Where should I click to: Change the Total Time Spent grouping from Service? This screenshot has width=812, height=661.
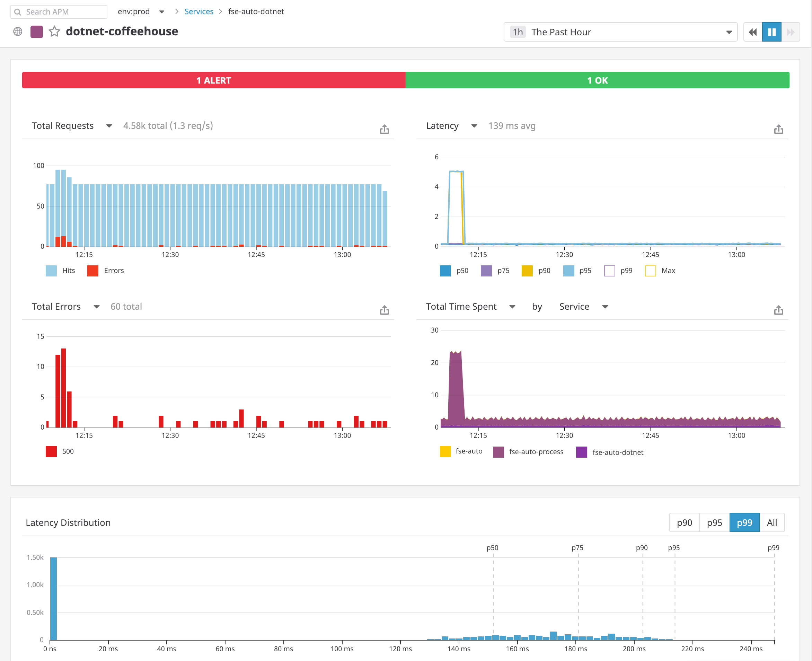[x=605, y=307]
